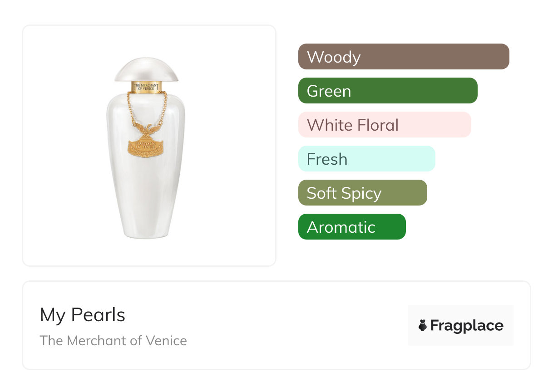Choose the Aromatic accord bar
The height and width of the screenshot is (392, 553).
click(x=351, y=227)
